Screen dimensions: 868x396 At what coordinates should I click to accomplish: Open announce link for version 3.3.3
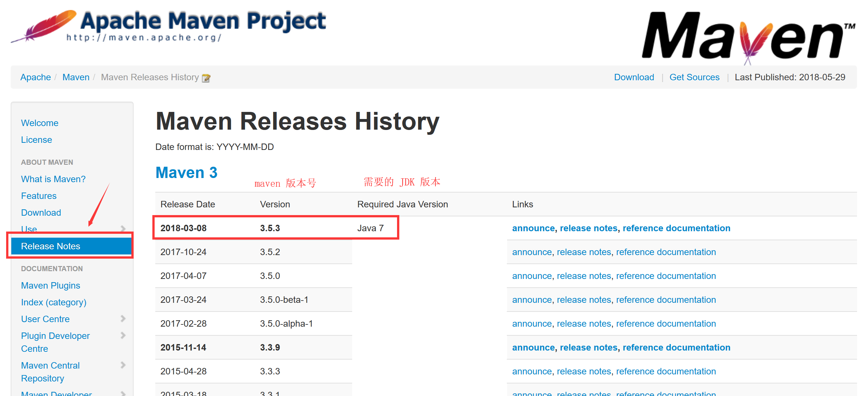532,371
